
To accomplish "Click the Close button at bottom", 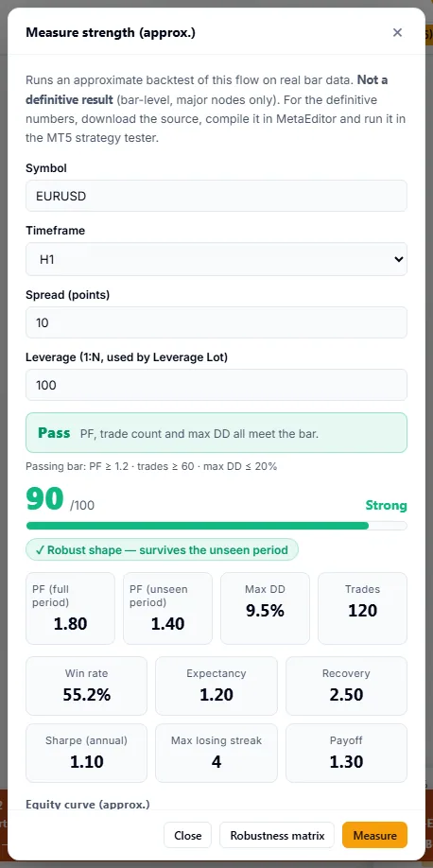I will [188, 835].
